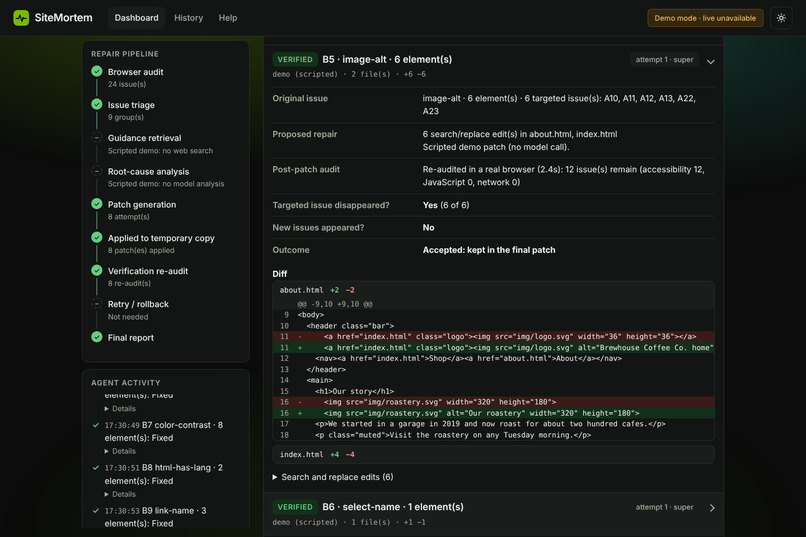This screenshot has height=537, width=806.
Task: Click the VERIFIED badge on B5 image-alt
Action: tap(295, 60)
